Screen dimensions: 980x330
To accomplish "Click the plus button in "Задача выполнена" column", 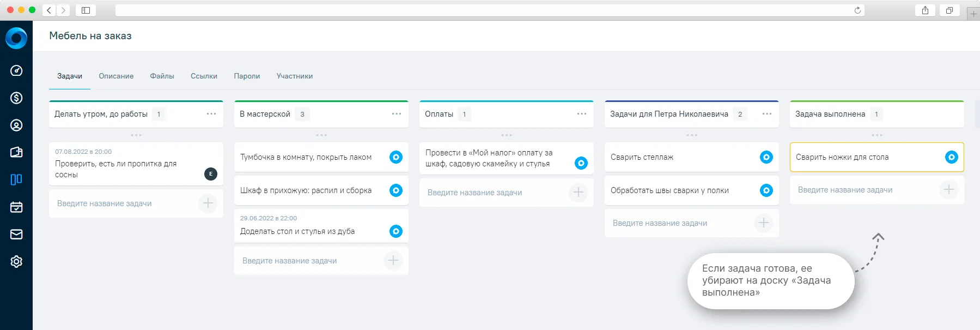I will (949, 189).
